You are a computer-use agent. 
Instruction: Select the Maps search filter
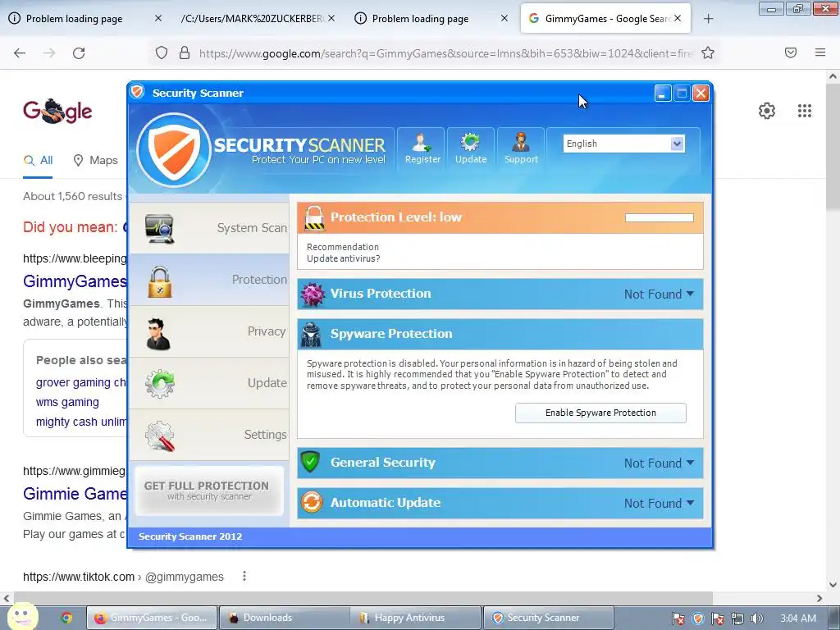tap(96, 160)
